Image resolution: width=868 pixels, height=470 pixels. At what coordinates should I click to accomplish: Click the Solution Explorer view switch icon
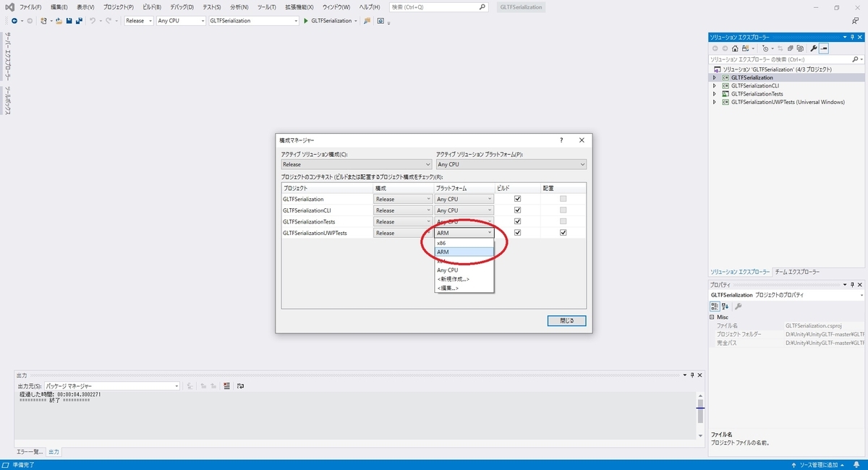(746, 48)
